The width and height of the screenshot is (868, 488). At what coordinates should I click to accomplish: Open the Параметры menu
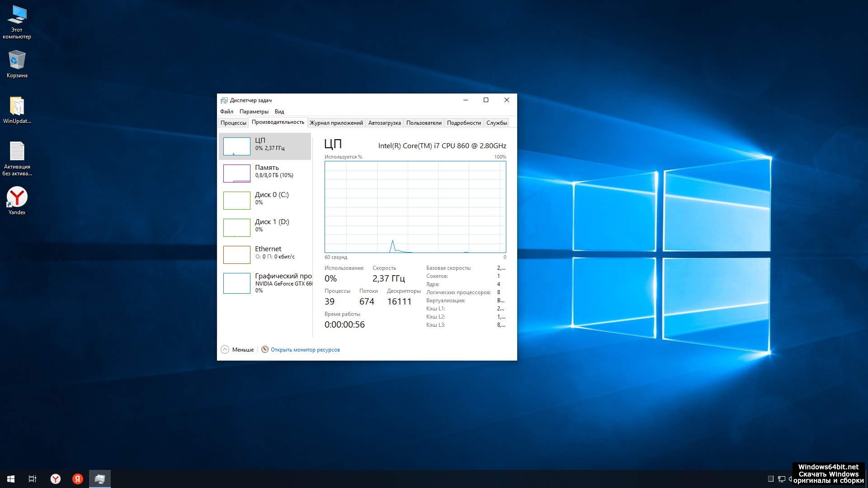point(254,112)
